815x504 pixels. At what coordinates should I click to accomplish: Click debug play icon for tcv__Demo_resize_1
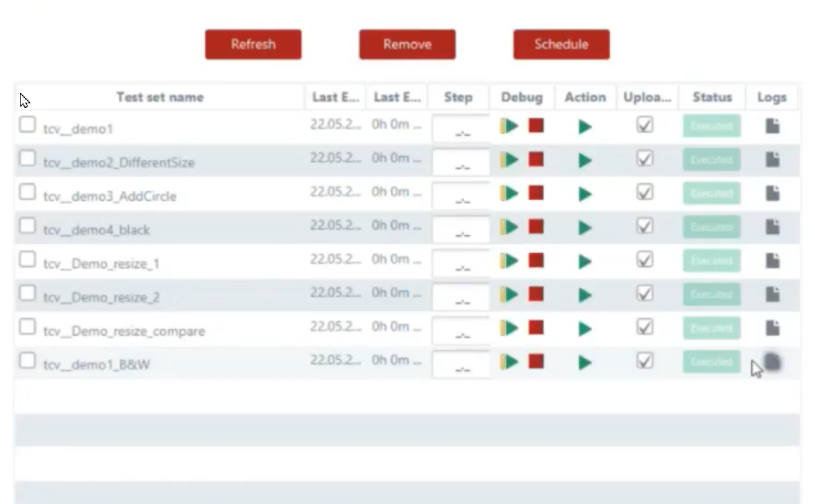point(509,260)
